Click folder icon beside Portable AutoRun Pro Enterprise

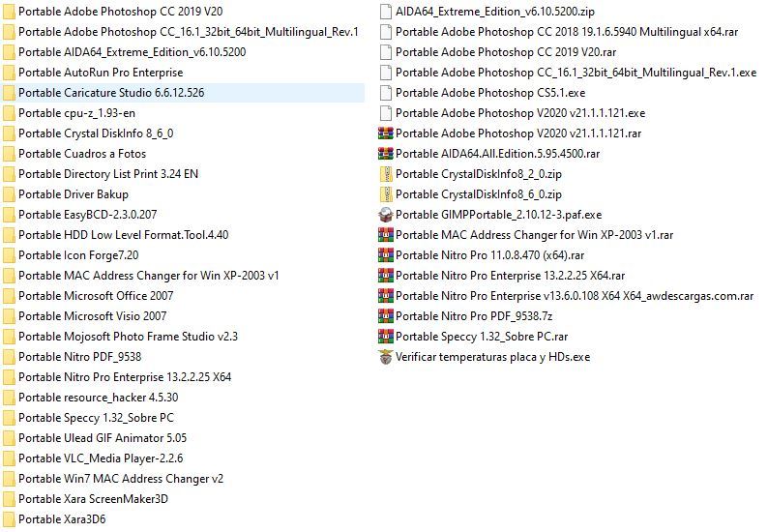pos(9,73)
